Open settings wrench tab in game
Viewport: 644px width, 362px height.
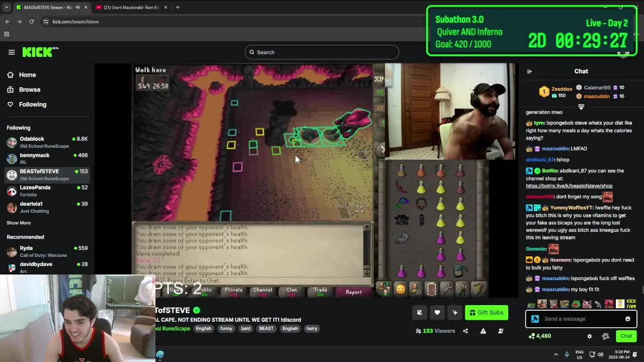[x=447, y=289]
